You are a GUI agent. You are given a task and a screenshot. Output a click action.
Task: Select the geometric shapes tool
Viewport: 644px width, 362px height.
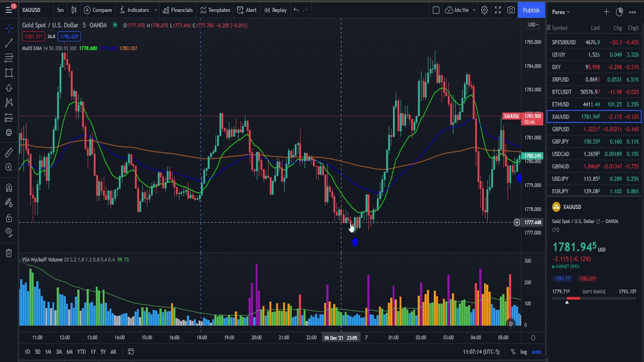click(9, 73)
